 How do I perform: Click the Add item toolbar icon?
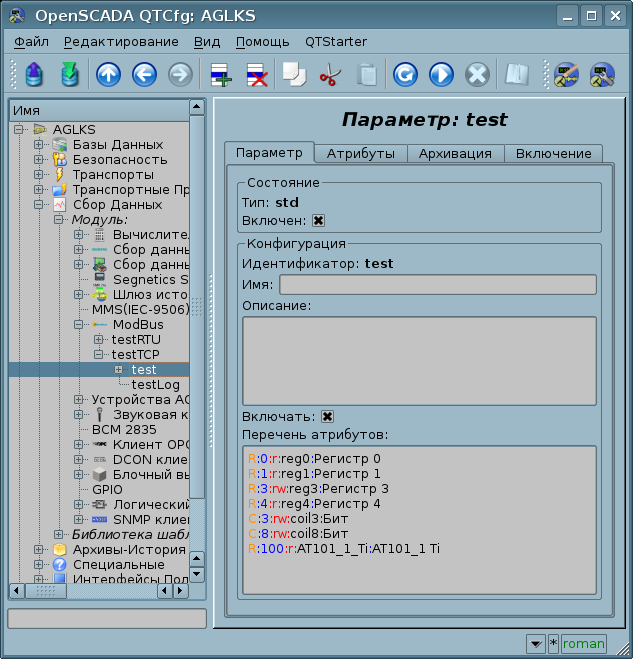coord(220,75)
